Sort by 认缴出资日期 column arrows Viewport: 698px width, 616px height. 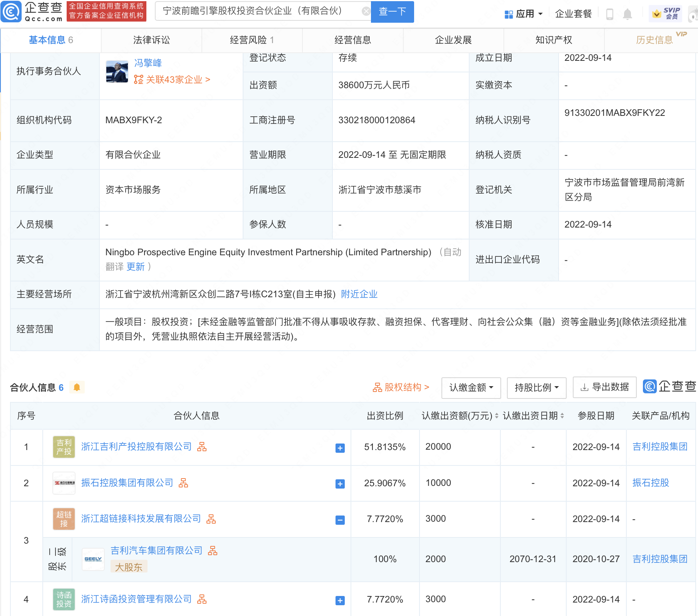(x=562, y=416)
